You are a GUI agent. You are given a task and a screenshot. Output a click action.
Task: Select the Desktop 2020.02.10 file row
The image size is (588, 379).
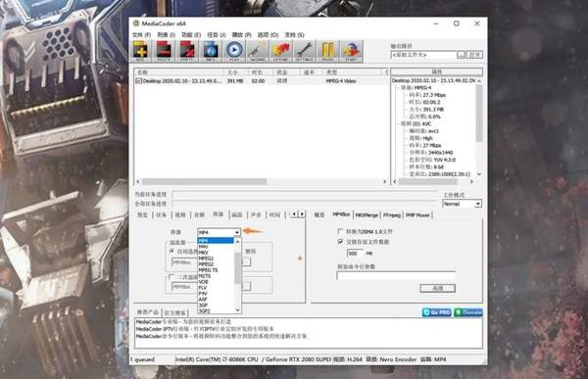point(262,81)
